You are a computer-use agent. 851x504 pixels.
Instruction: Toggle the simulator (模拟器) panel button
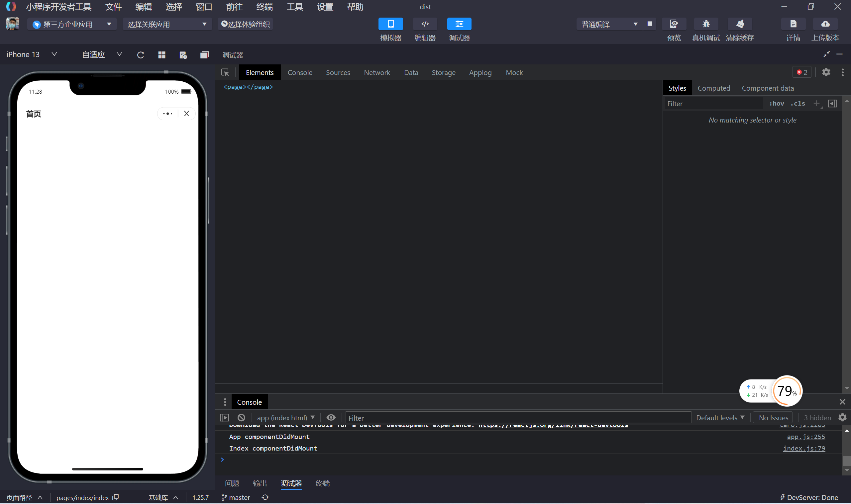[390, 24]
